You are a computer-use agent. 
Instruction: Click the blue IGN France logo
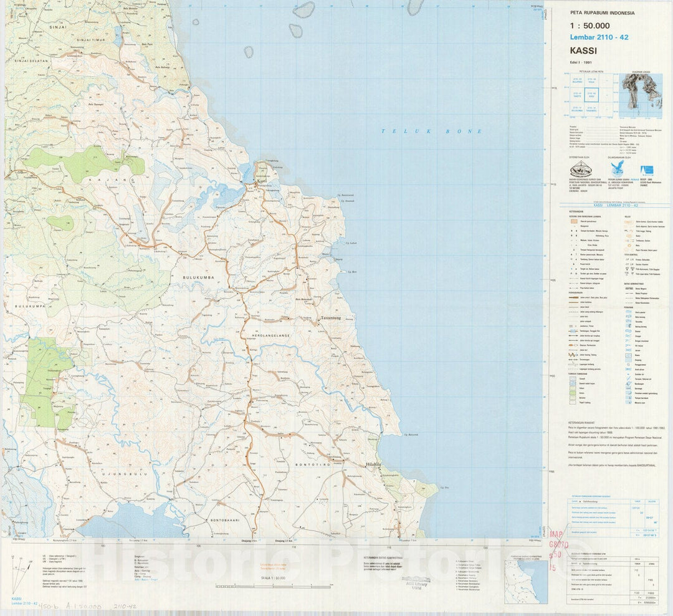(x=647, y=170)
